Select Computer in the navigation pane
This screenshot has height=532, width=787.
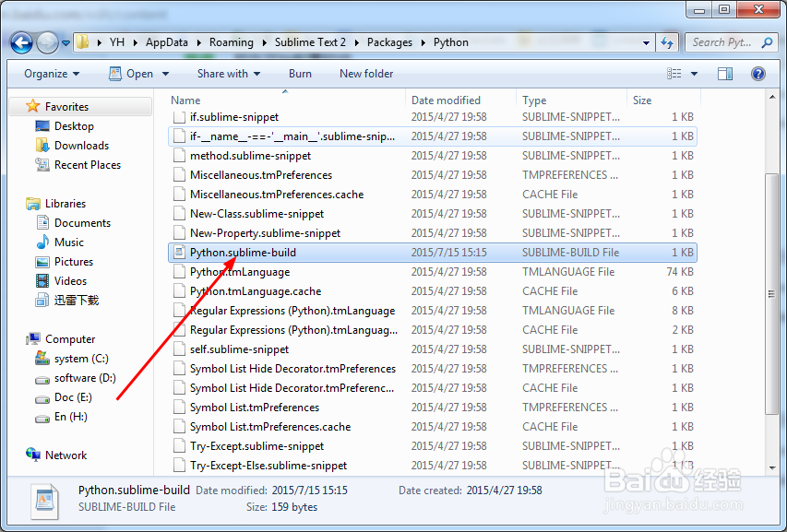(x=70, y=339)
